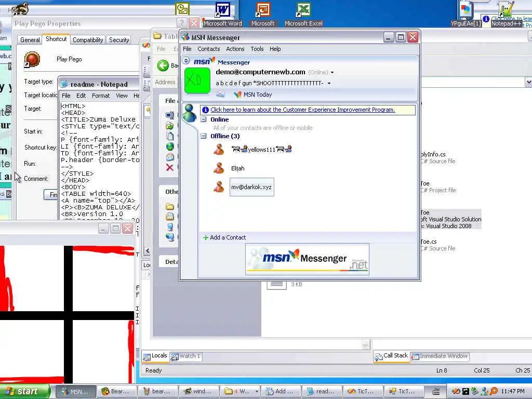Click the floppy disk tray icon
This screenshot has height=399, width=532.
465,391
